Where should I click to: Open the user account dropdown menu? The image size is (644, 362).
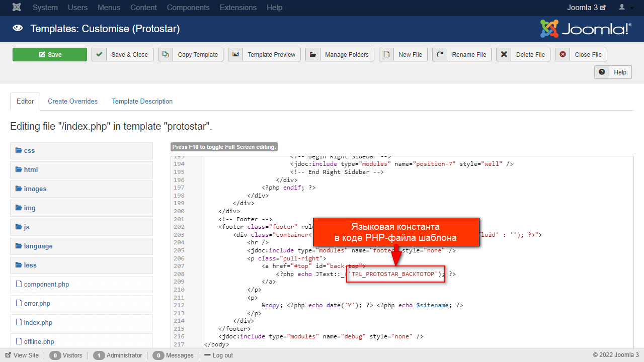(625, 8)
